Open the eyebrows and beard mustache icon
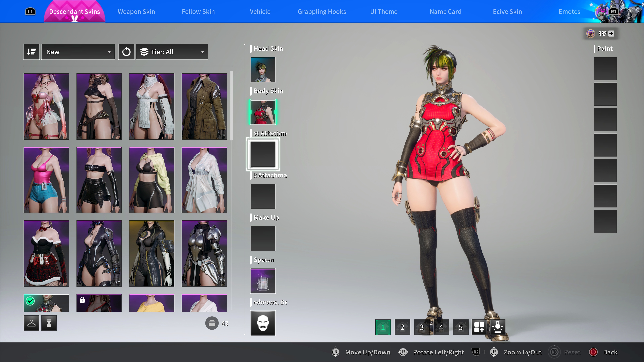 coord(263,323)
